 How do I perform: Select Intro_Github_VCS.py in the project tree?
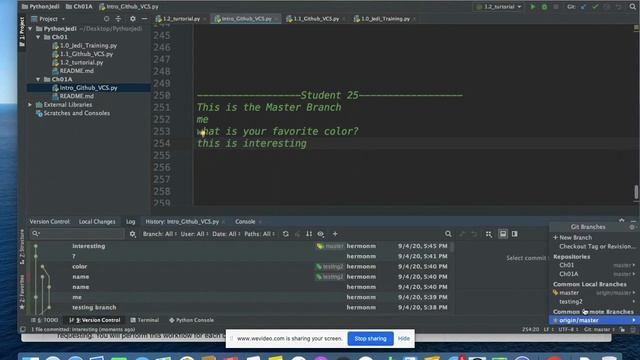click(x=89, y=88)
